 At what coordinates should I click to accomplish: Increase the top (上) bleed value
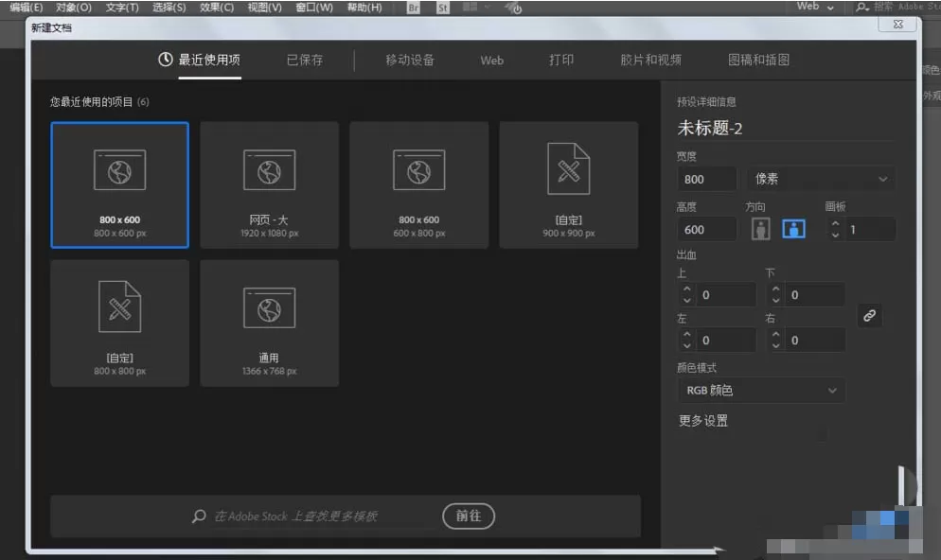point(686,289)
